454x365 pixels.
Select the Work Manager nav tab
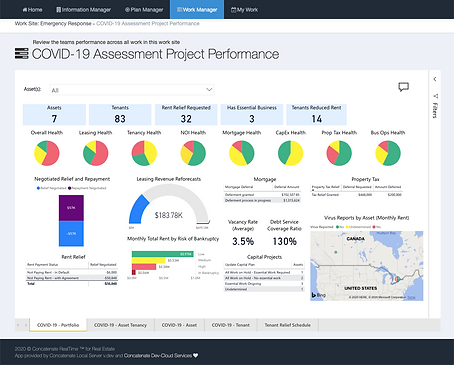(x=197, y=10)
